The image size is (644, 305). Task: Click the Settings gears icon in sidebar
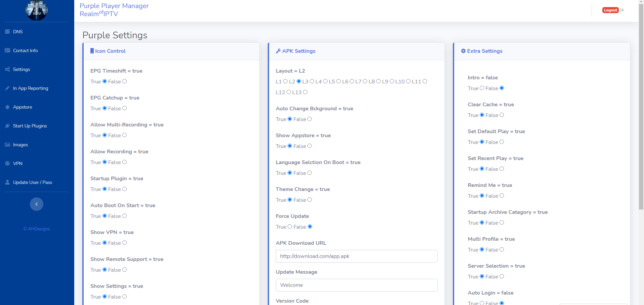pyautogui.click(x=7, y=69)
